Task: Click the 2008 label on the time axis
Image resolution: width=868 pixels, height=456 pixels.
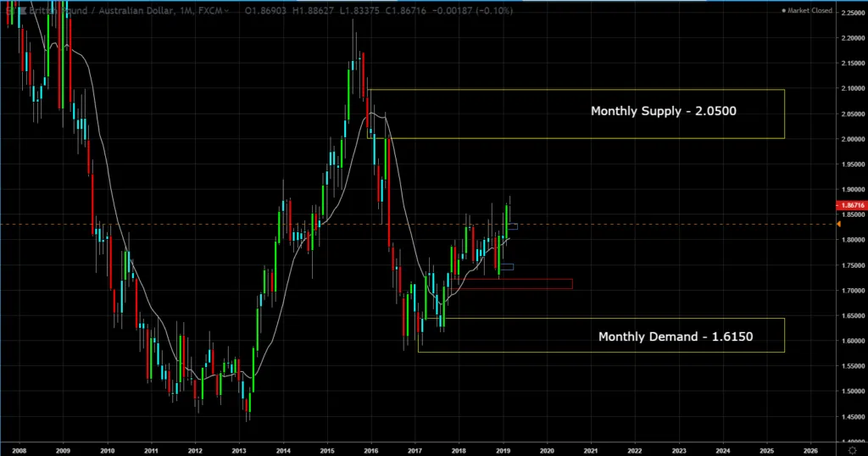Action: 19,450
